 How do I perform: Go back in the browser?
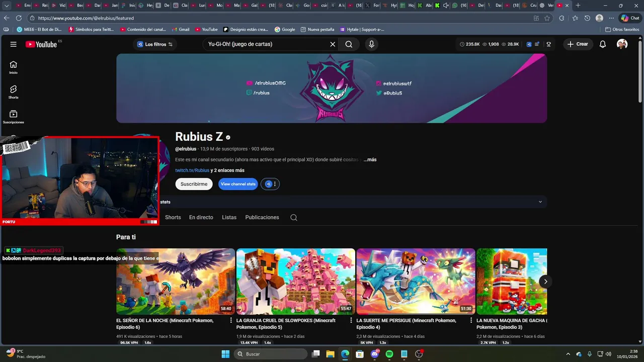pyautogui.click(x=7, y=18)
